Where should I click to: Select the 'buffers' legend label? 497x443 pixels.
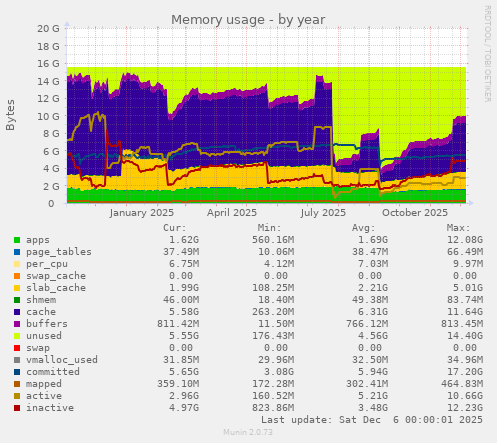(47, 324)
